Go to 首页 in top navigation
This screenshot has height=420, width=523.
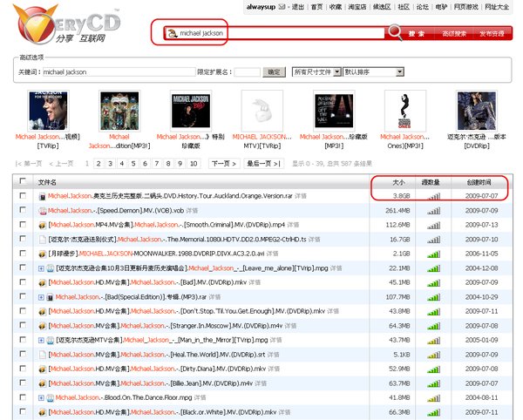[316, 7]
